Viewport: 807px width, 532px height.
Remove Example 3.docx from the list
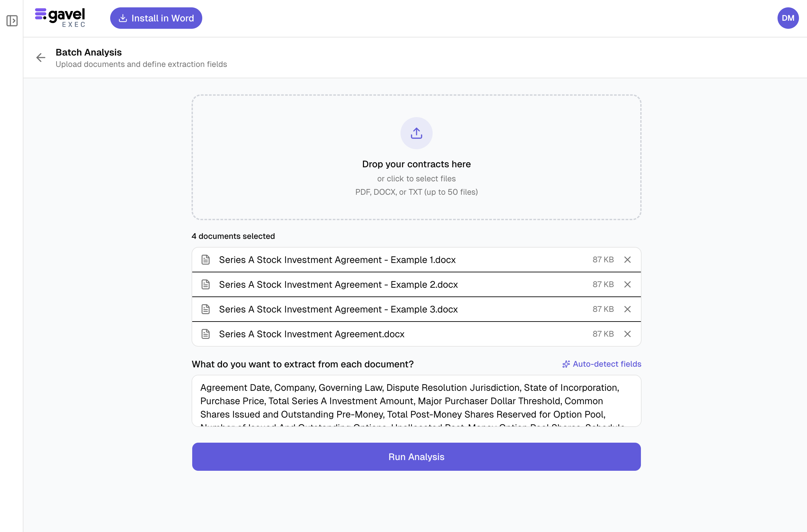[627, 309]
